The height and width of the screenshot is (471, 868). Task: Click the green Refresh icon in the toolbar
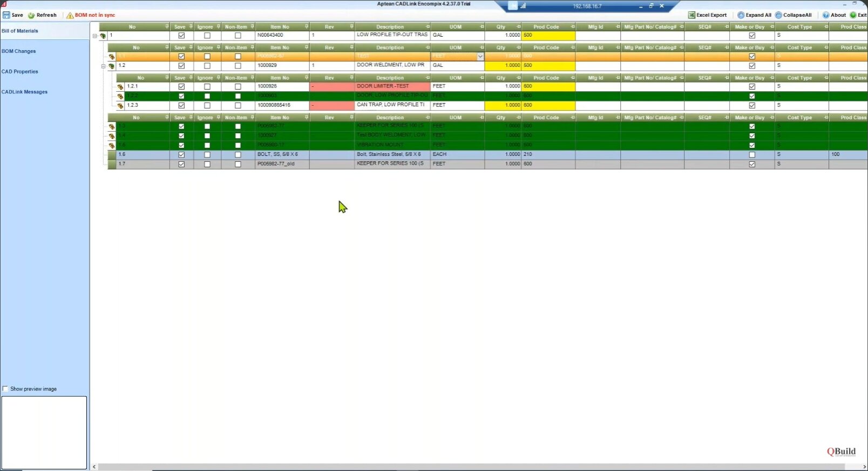31,15
